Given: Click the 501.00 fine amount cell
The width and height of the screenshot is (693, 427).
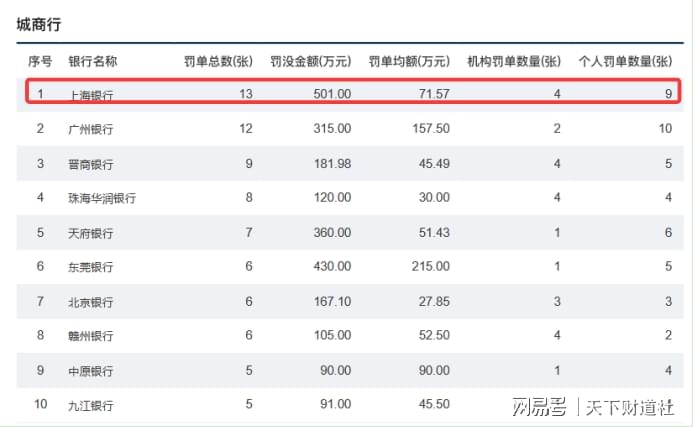Looking at the screenshot, I should click(x=332, y=94).
